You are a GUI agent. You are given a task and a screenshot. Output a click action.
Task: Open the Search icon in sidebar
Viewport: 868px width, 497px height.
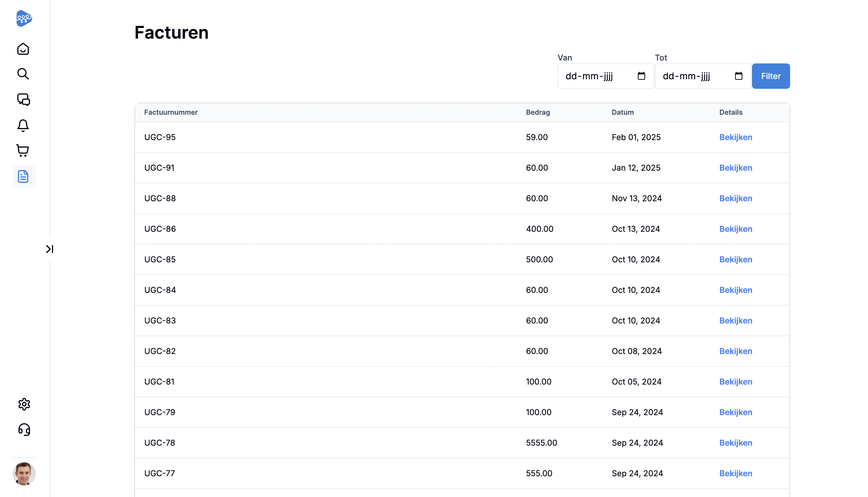(23, 74)
